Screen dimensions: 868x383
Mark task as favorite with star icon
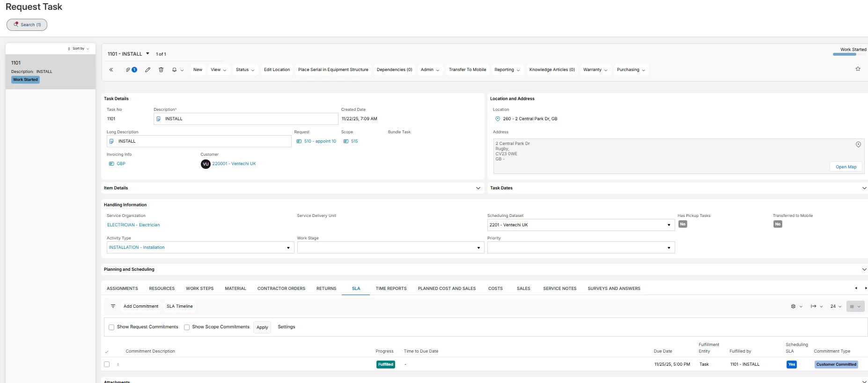[x=858, y=69]
